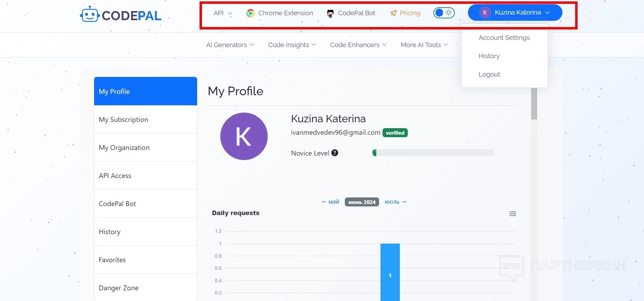
Task: Expand the AI Generators menu
Action: pyautogui.click(x=230, y=45)
